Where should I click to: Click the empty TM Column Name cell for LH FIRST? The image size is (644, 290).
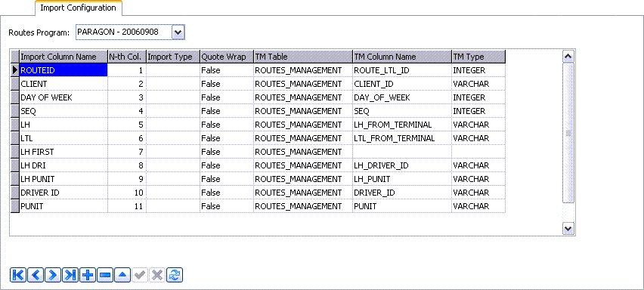401,152
